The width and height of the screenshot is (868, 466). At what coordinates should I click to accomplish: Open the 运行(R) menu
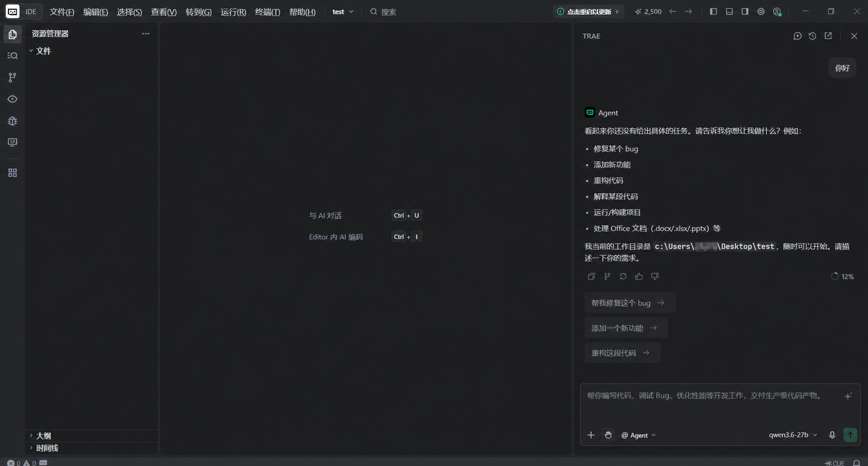click(233, 12)
